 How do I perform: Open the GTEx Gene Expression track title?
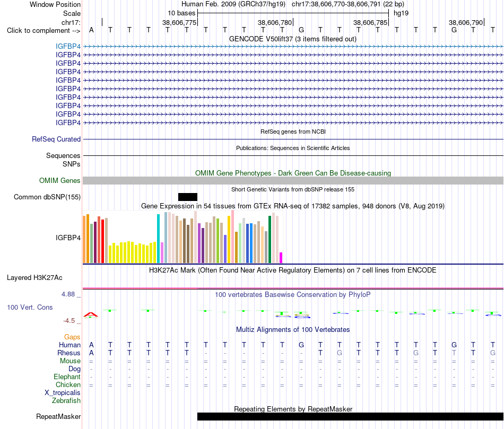tap(293, 206)
